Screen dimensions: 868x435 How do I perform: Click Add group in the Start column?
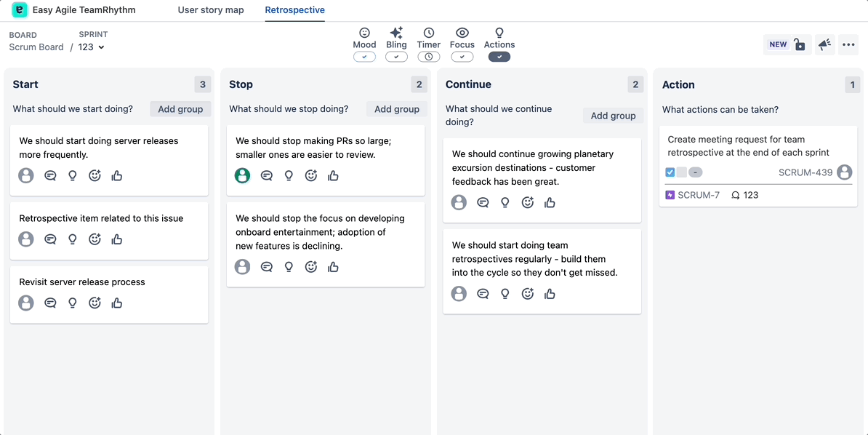[180, 109]
